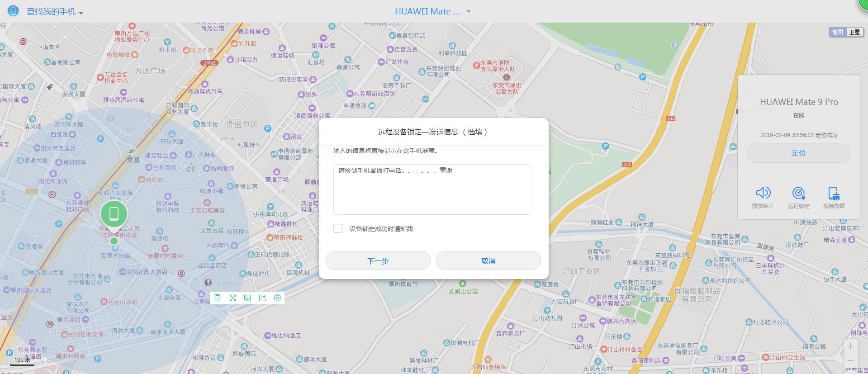This screenshot has width=868, height=374.
Task: Click the 在线 online status text
Action: [799, 115]
